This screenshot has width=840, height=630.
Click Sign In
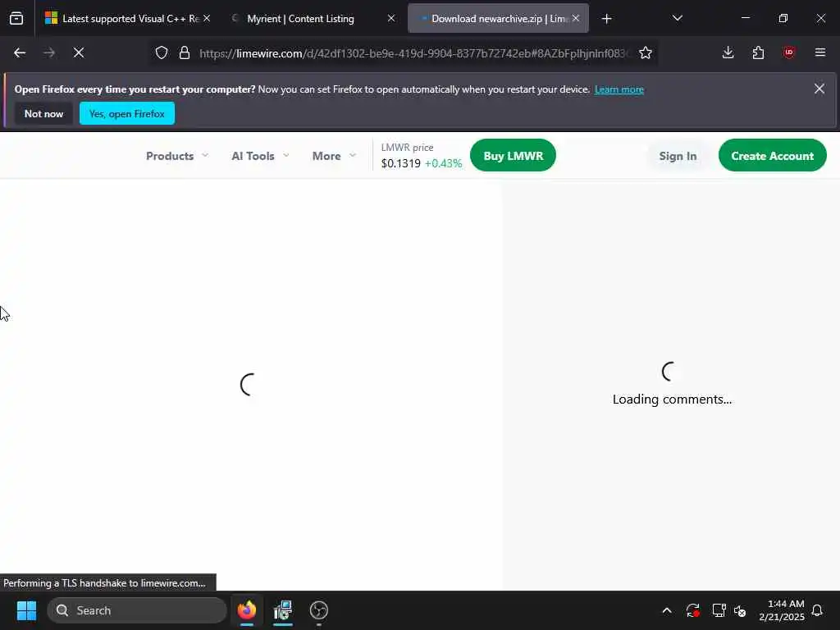click(x=678, y=156)
